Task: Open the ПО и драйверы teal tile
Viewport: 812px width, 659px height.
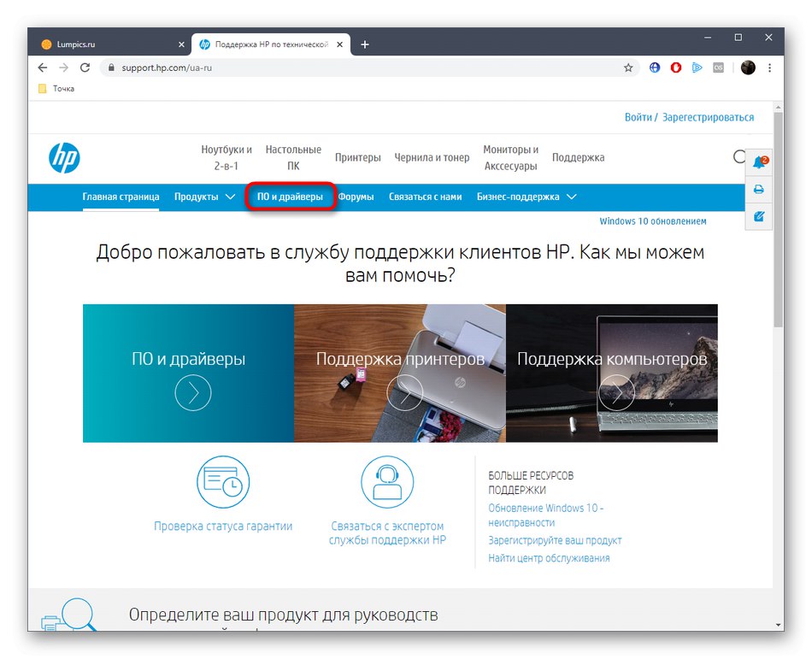Action: (189, 374)
